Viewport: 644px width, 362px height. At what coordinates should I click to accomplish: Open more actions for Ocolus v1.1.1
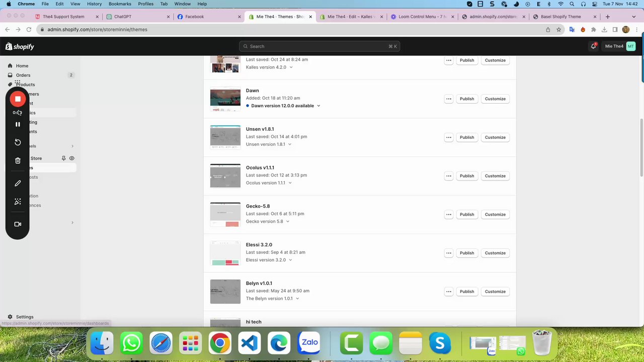pyautogui.click(x=448, y=176)
